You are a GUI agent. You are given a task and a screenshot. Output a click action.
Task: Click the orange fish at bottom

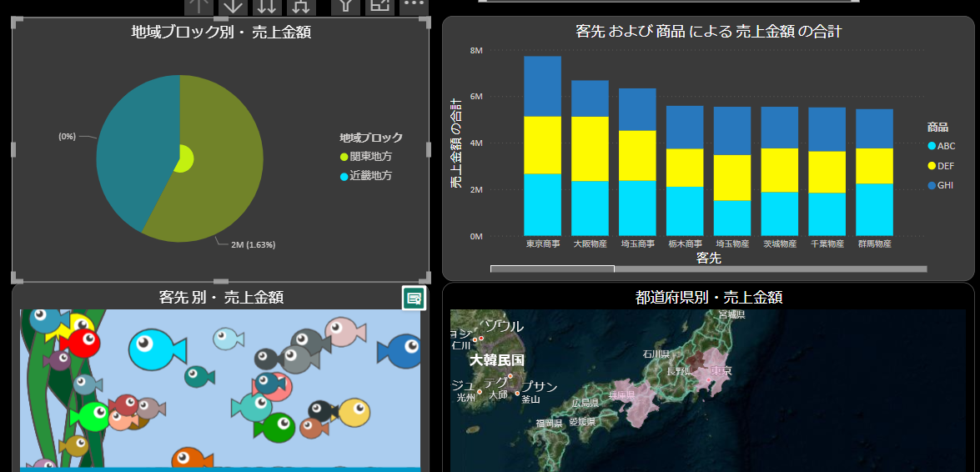[189, 459]
